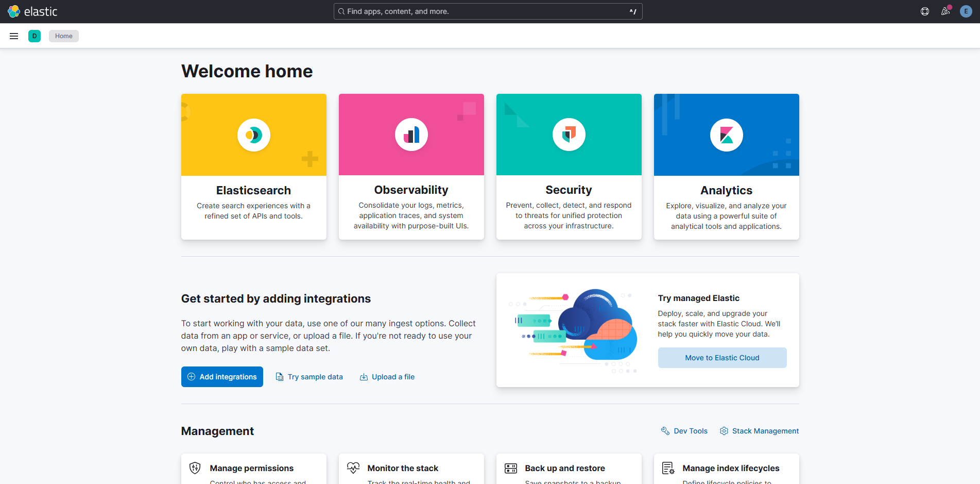Click Move to Elastic Cloud button

tap(722, 358)
